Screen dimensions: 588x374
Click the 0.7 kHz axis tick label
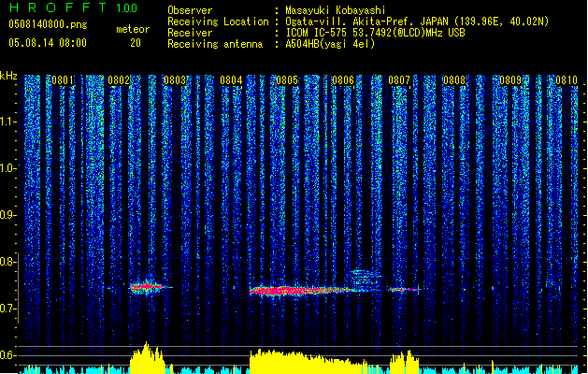[x=8, y=309]
